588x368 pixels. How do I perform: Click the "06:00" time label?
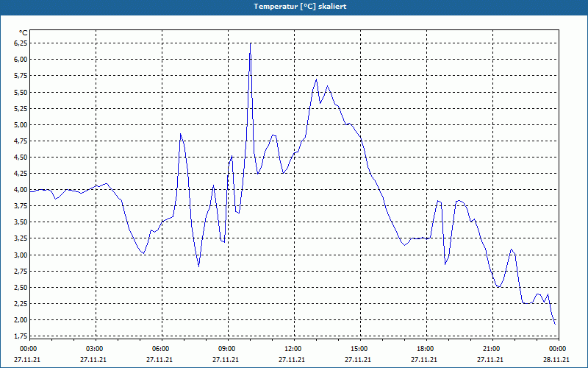[161, 349]
